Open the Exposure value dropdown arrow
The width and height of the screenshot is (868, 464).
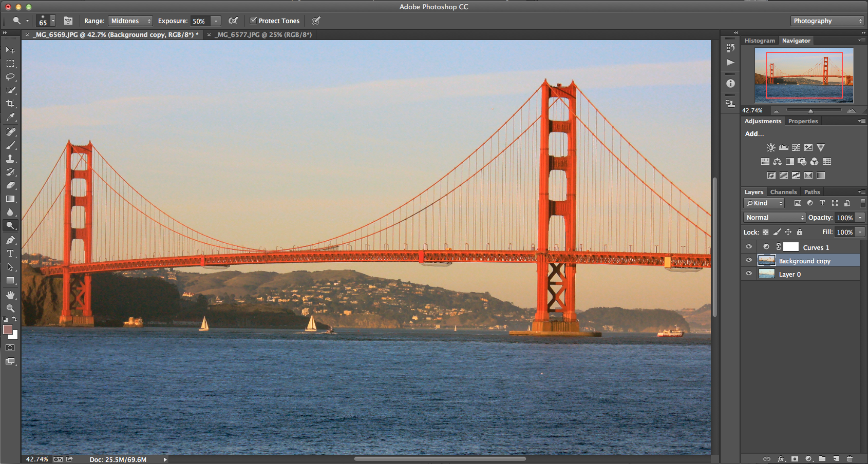216,21
